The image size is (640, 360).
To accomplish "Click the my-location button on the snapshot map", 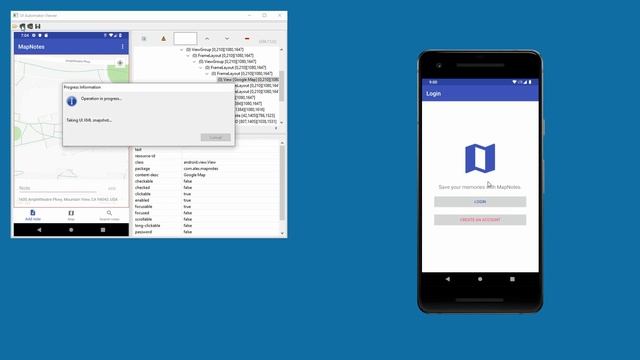I will (x=120, y=63).
